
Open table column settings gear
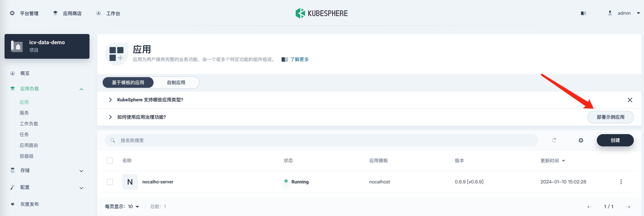coord(581,140)
